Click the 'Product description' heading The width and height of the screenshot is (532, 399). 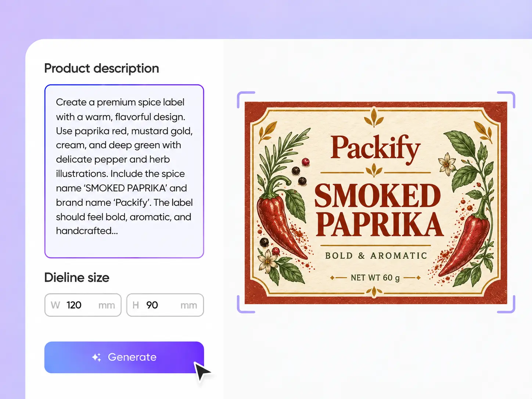(x=102, y=68)
